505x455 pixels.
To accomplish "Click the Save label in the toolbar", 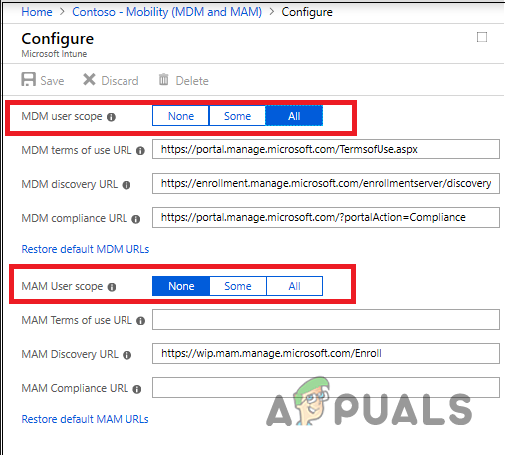I will click(52, 81).
